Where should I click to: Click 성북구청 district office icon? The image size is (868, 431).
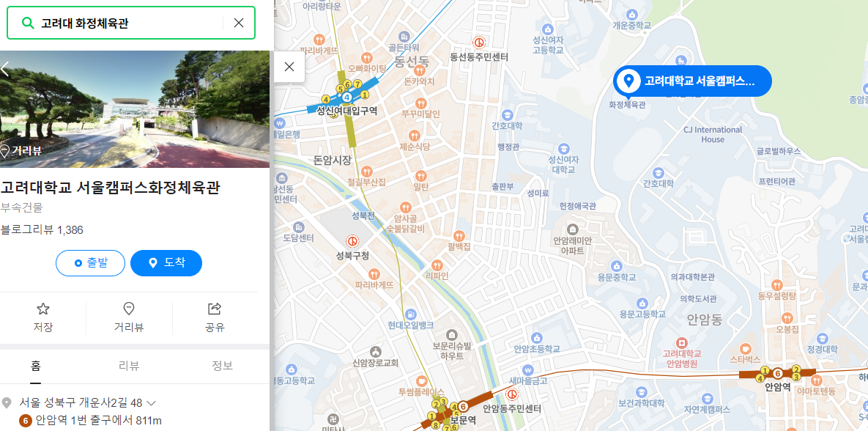[352, 241]
